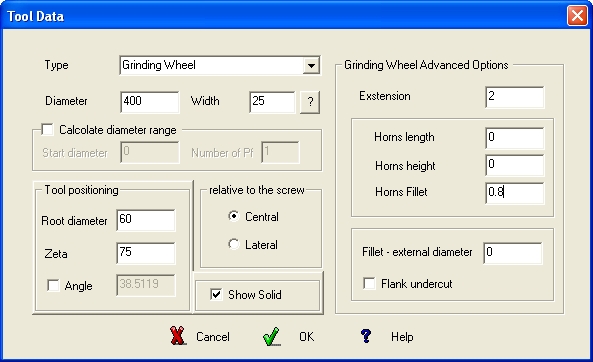The height and width of the screenshot is (362, 593).
Task: Toggle the Angle checkbox
Action: pos(53,285)
